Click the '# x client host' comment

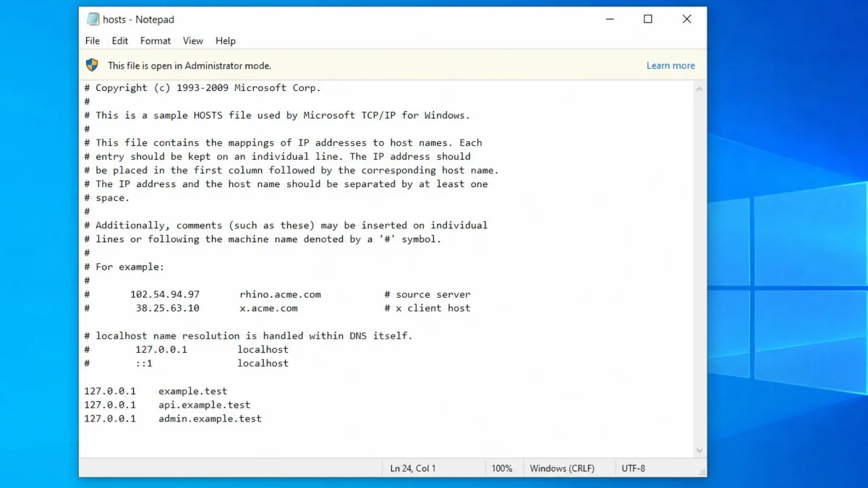(427, 309)
